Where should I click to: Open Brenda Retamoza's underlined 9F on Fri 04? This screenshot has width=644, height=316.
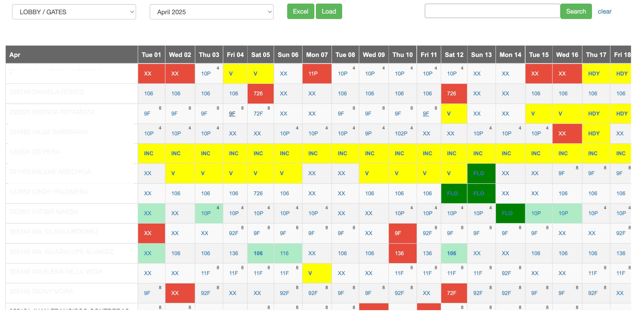pos(232,114)
